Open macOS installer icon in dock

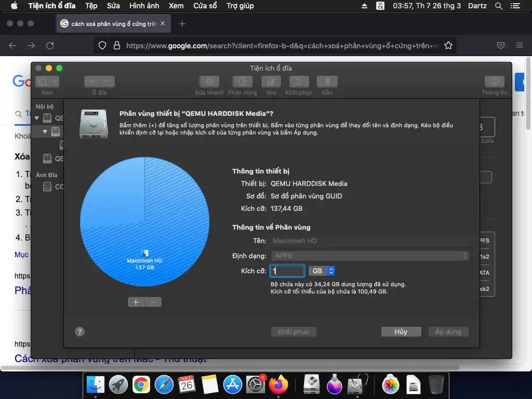coord(334,385)
